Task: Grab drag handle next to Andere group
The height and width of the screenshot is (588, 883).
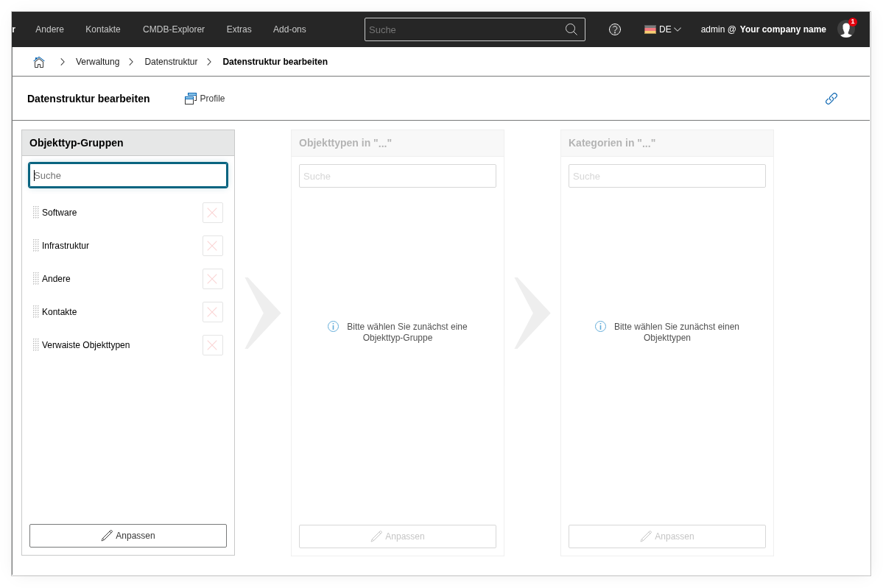Action: coord(35,279)
